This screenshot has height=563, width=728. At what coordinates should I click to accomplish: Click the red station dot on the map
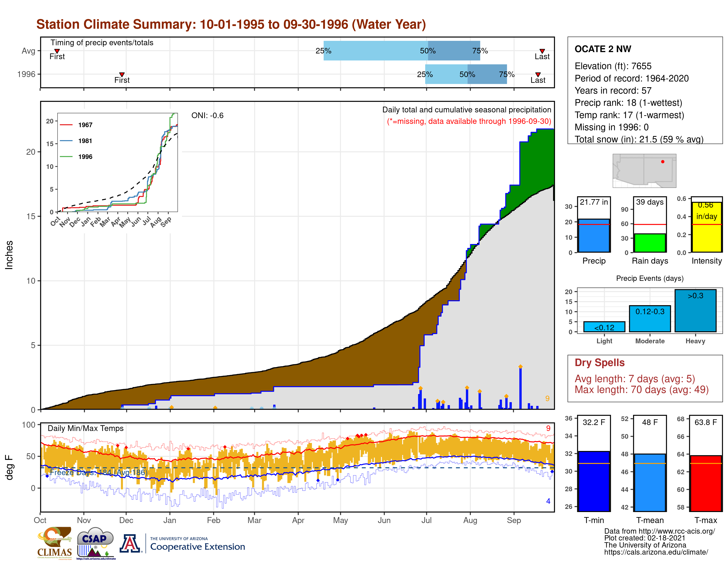click(663, 162)
